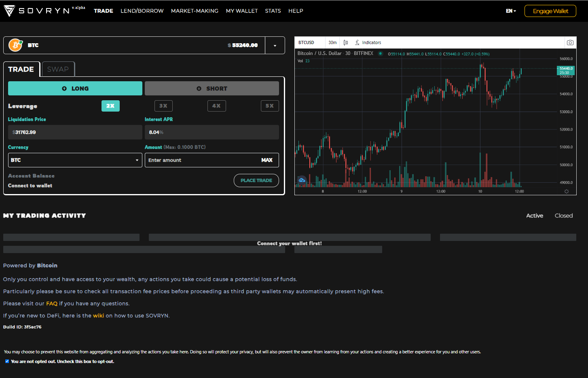Click MAX amount button
This screenshot has width=588, height=378.
[x=267, y=160]
